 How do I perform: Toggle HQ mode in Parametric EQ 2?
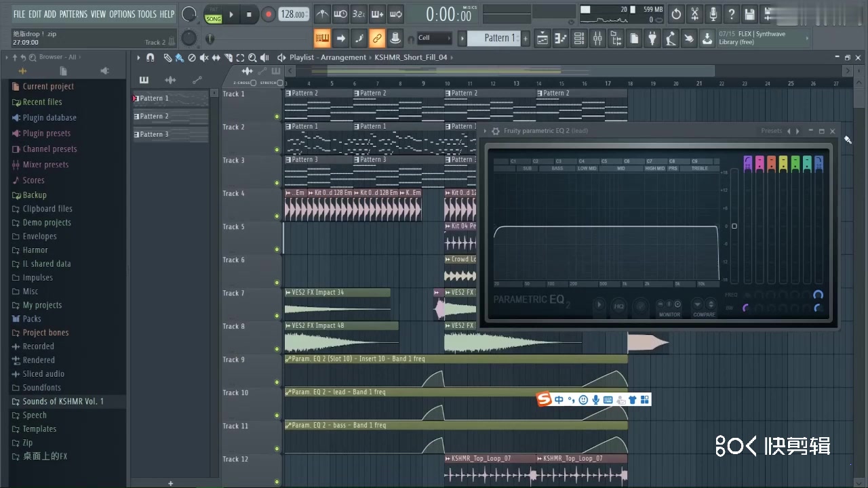click(619, 306)
